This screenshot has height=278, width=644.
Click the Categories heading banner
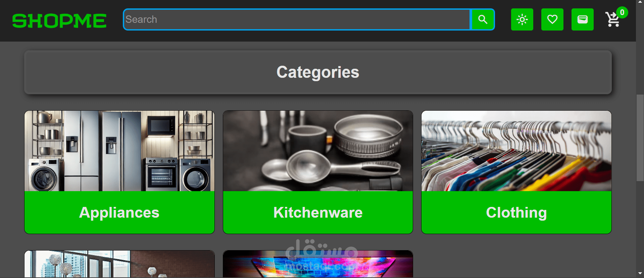[x=318, y=72]
